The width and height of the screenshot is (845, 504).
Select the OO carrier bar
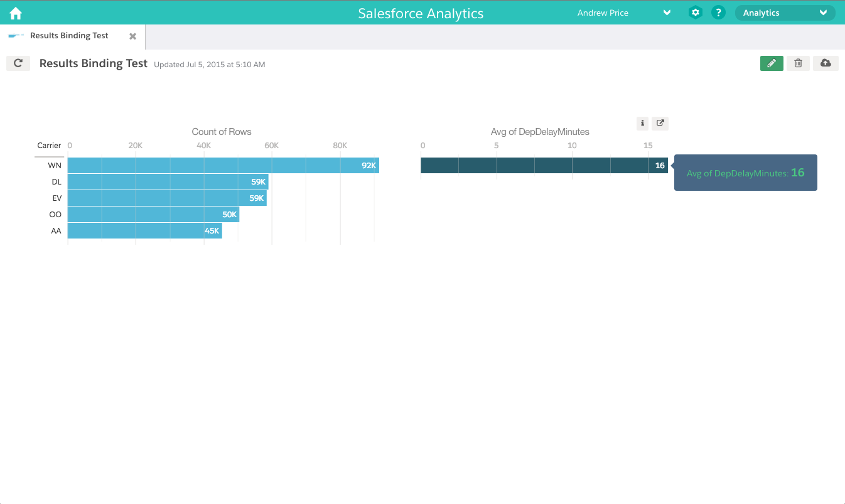click(x=153, y=215)
